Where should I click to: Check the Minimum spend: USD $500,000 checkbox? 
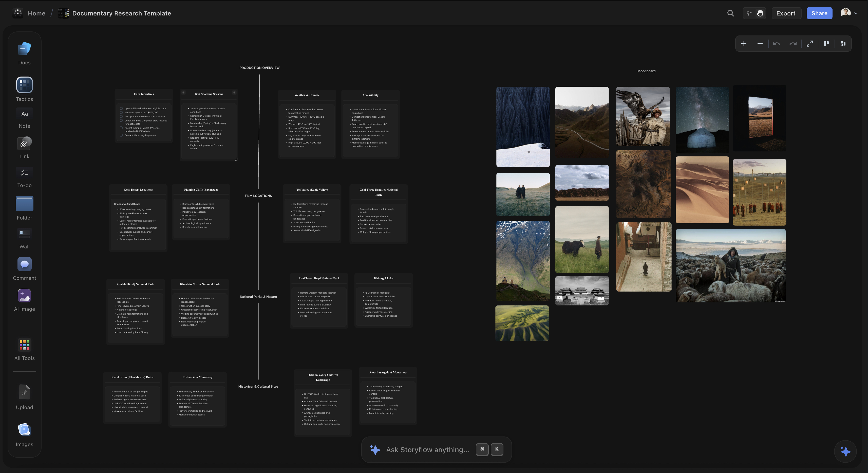[121, 112]
